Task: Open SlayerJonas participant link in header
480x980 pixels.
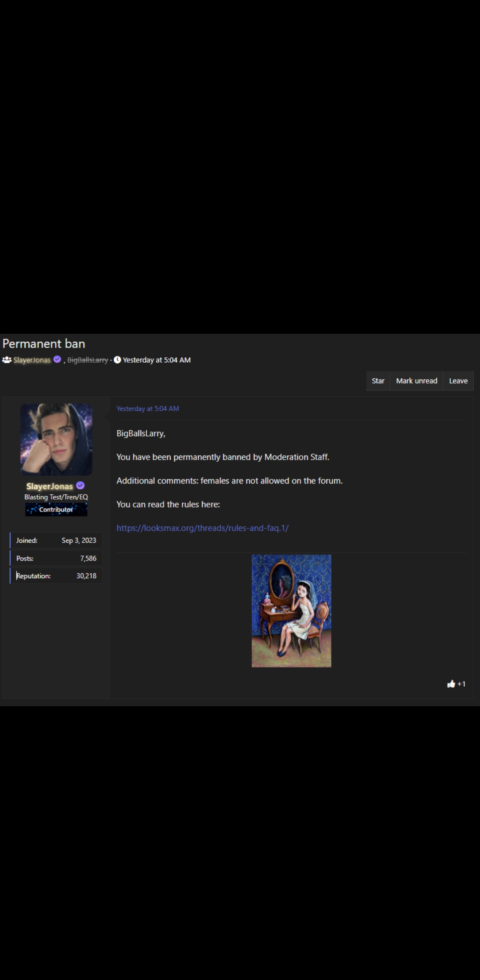Action: coord(32,360)
